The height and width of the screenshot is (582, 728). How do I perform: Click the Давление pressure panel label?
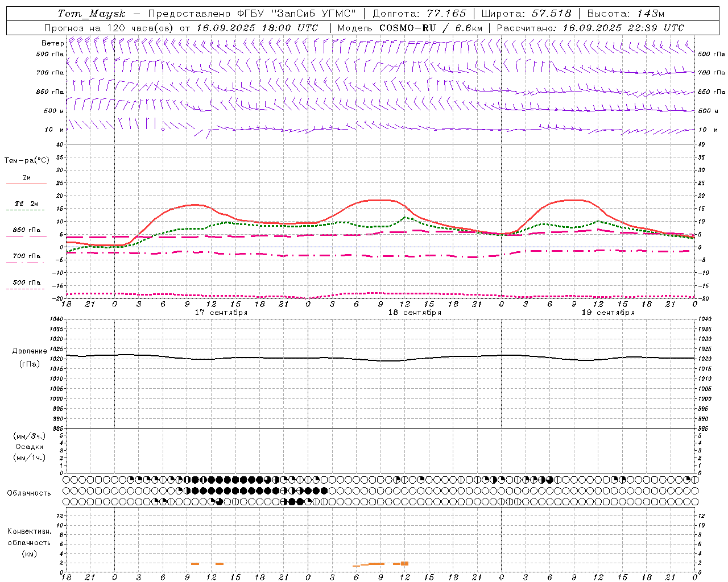tap(30, 351)
